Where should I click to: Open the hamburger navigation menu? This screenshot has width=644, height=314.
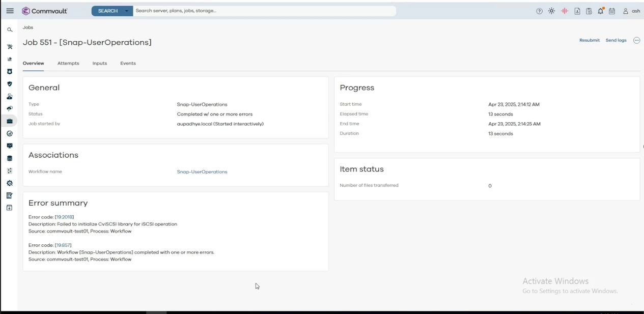(10, 11)
